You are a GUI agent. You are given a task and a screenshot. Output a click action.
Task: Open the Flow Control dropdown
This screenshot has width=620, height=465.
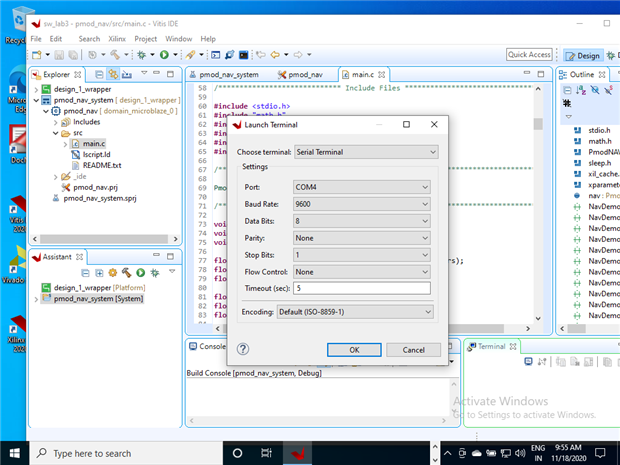click(x=361, y=272)
